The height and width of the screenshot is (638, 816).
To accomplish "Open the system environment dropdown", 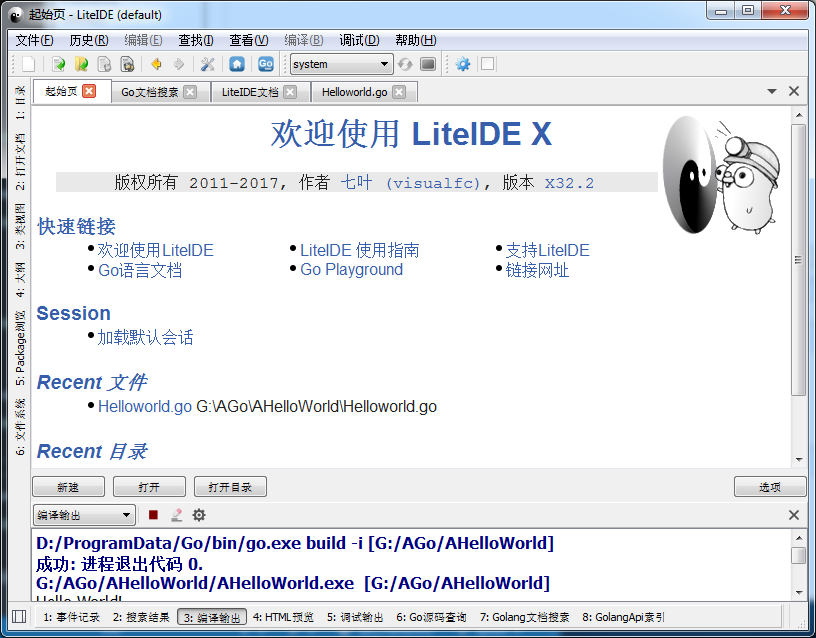I will click(x=341, y=64).
